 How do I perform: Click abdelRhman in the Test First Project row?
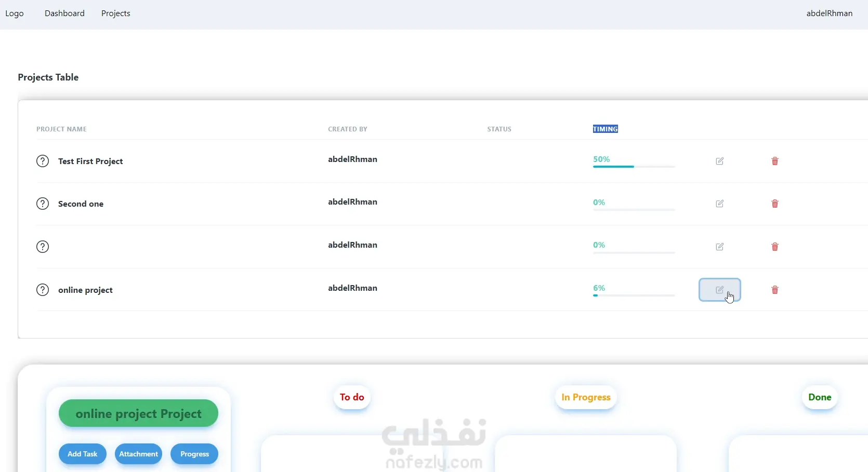tap(352, 159)
